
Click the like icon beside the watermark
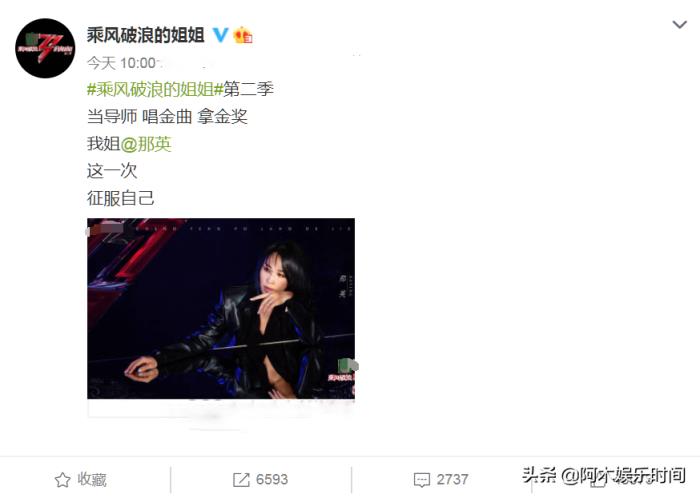point(598,481)
